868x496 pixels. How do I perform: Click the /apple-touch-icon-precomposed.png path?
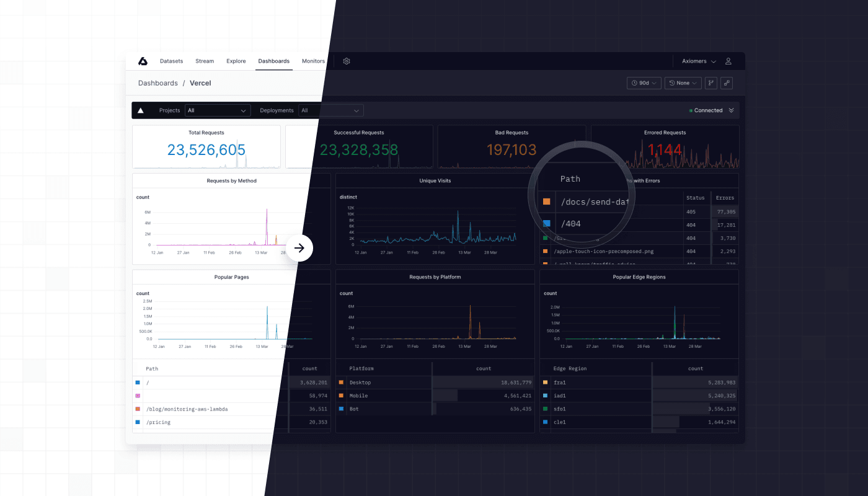click(604, 251)
